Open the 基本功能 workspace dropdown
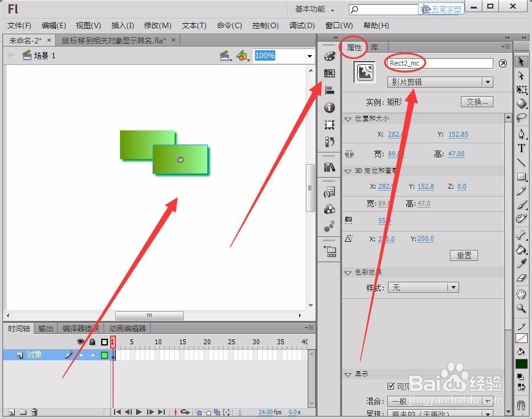Screen dimensions: 532x419 pos(314,9)
